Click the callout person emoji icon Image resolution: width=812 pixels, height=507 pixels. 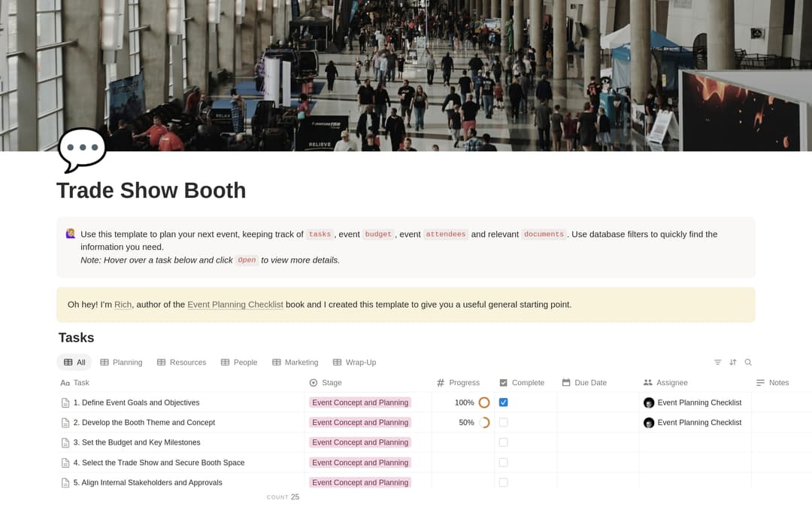pos(71,233)
